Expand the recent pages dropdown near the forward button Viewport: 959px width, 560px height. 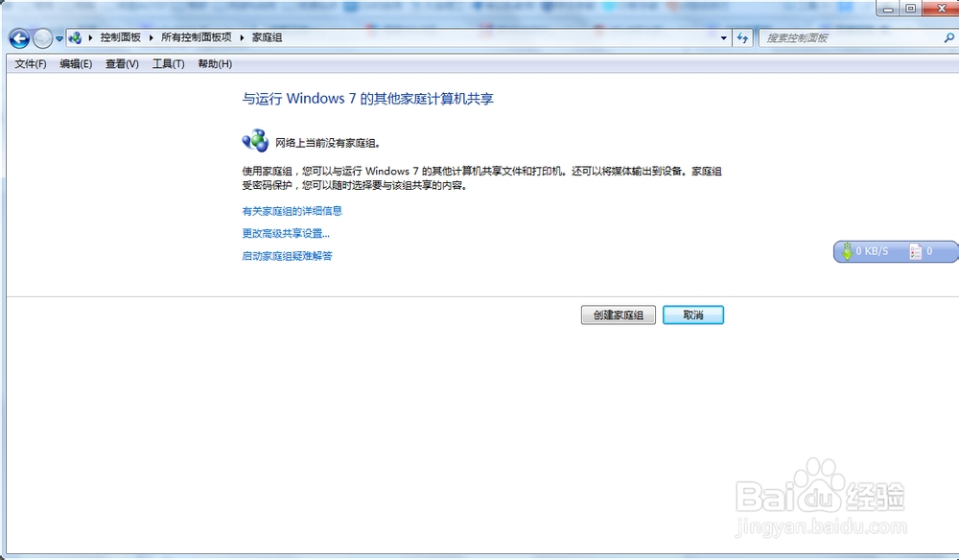[x=59, y=38]
